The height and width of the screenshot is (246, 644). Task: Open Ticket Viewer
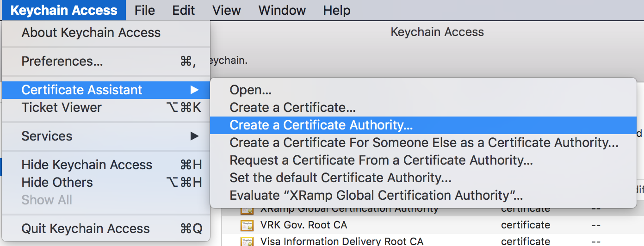106,108
